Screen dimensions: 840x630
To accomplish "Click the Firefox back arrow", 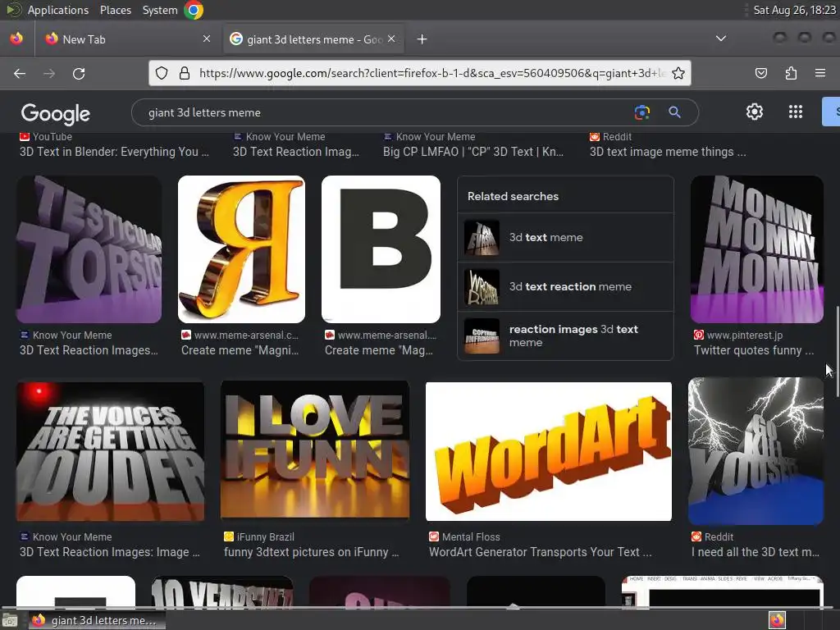I will point(20,73).
